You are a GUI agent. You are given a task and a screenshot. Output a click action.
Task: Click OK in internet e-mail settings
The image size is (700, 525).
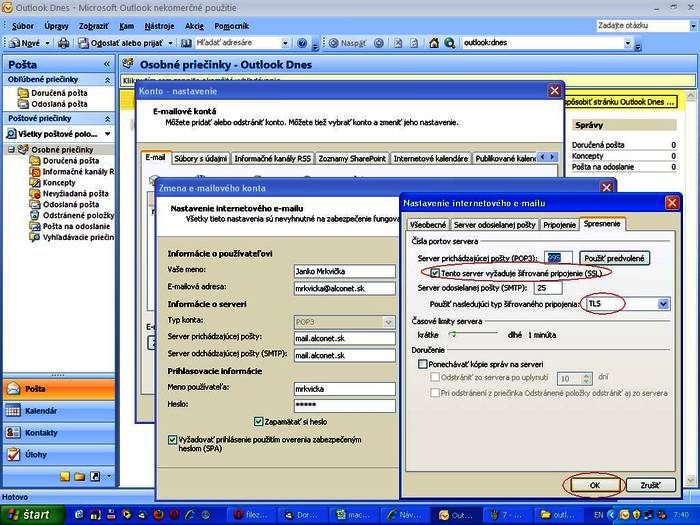click(x=595, y=485)
